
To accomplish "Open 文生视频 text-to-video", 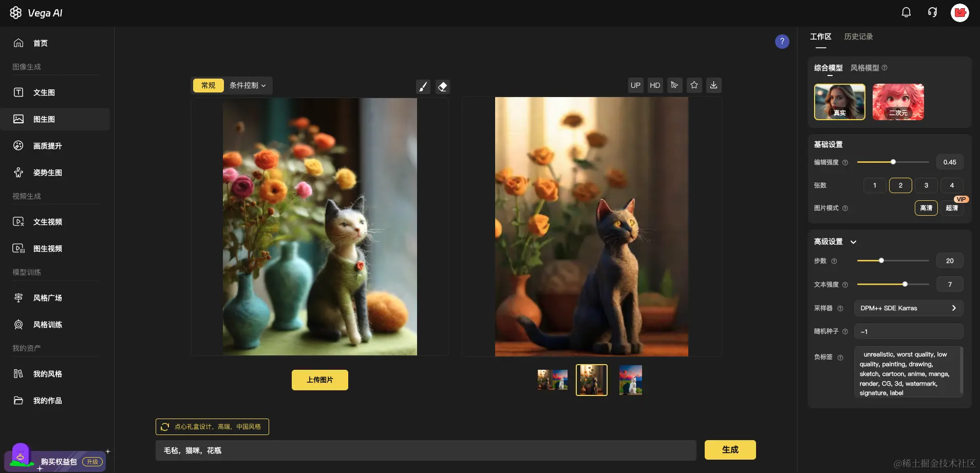I will pos(55,222).
